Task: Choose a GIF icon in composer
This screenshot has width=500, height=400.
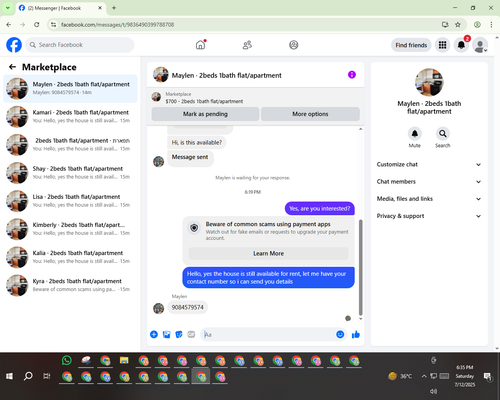Action: 191,334
